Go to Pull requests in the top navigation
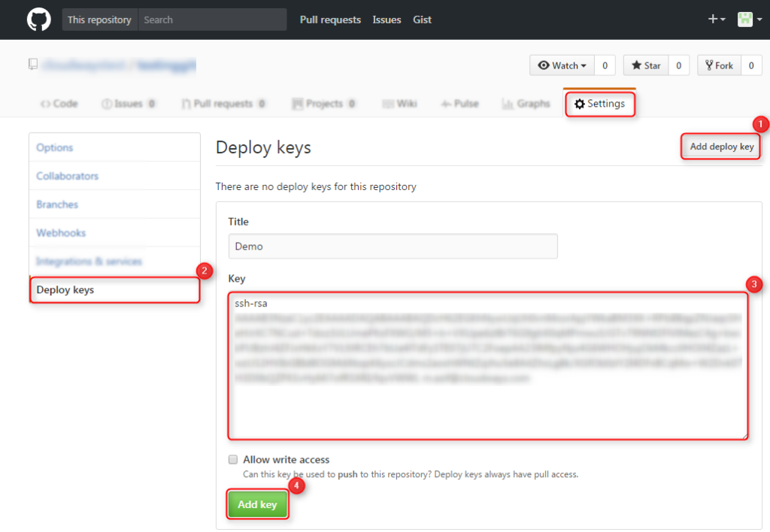Screen dimensions: 770x532 click(330, 20)
